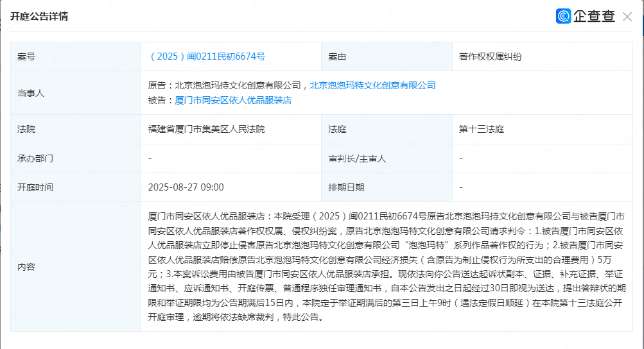This screenshot has width=644, height=349.
Task: Click the 开庭时间 label cell
Action: 76,187
